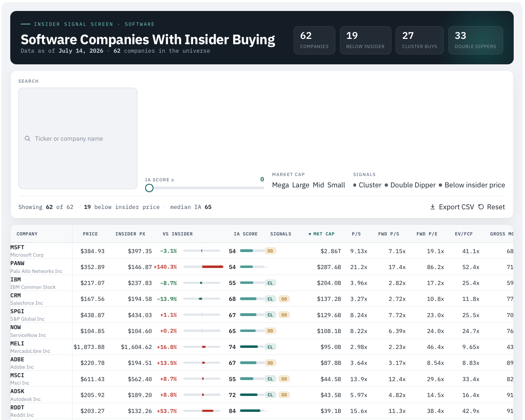Click the $2.86T market cap cell
Image resolution: width=525 pixels, height=420 pixels.
pos(331,251)
